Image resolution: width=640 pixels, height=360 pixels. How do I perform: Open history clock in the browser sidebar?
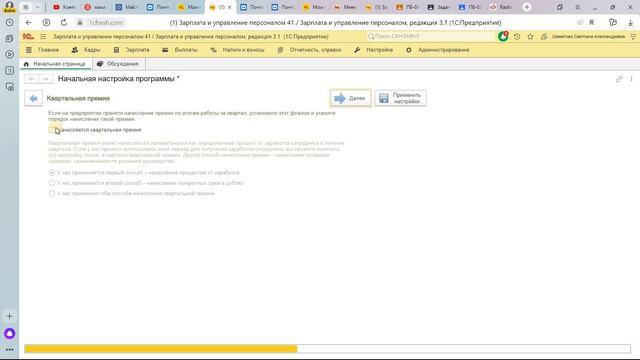point(9,22)
